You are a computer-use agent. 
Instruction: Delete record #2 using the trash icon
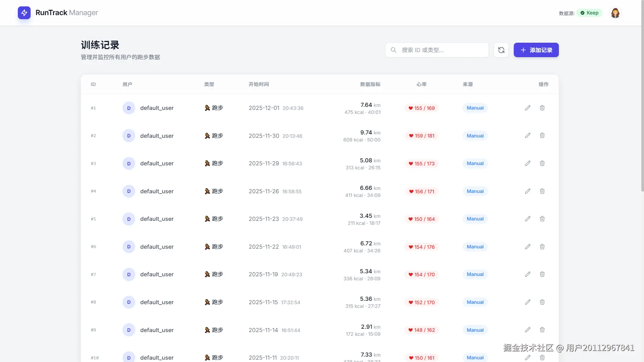pos(542,135)
